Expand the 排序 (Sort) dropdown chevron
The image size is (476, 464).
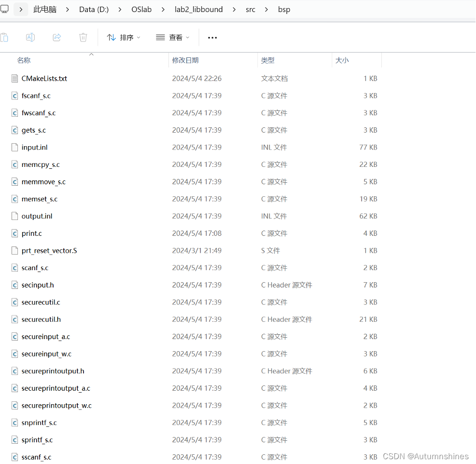[139, 37]
